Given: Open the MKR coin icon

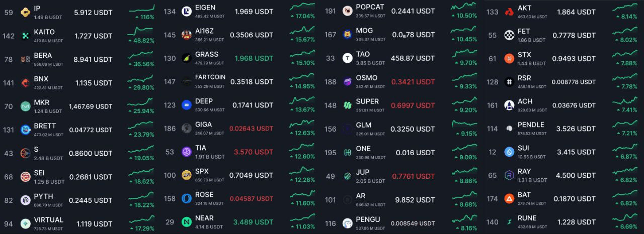Looking at the screenshot, I should click(x=25, y=106).
